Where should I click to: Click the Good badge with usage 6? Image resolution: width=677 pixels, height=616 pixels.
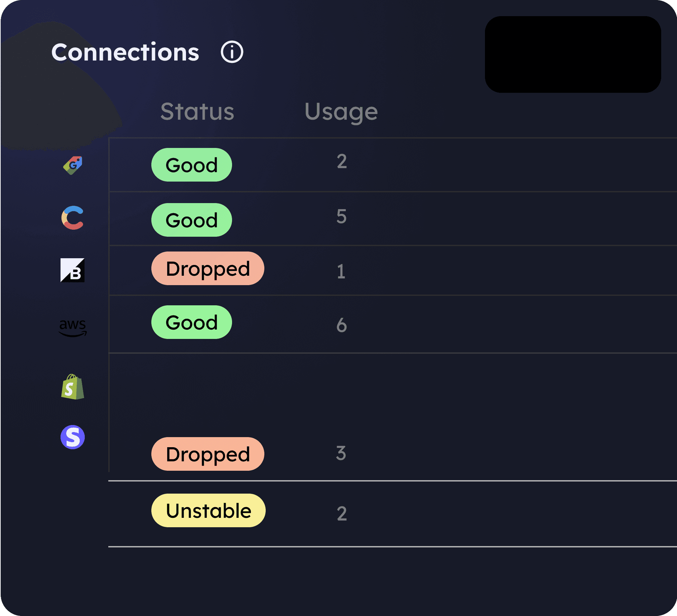coord(192,322)
